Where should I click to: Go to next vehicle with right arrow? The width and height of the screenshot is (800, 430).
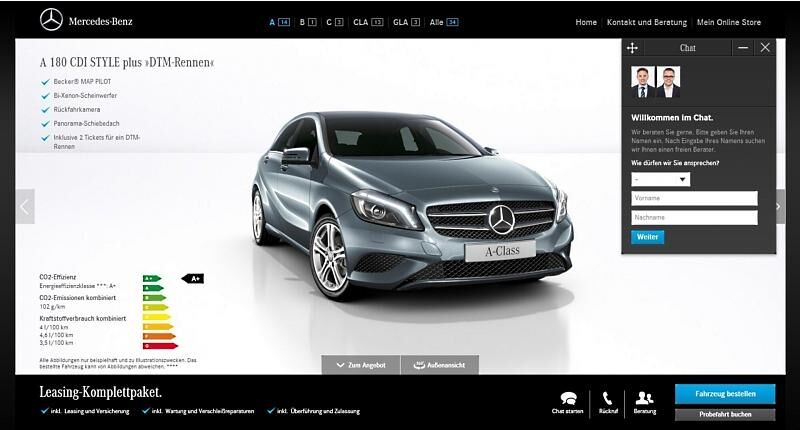[x=780, y=207]
